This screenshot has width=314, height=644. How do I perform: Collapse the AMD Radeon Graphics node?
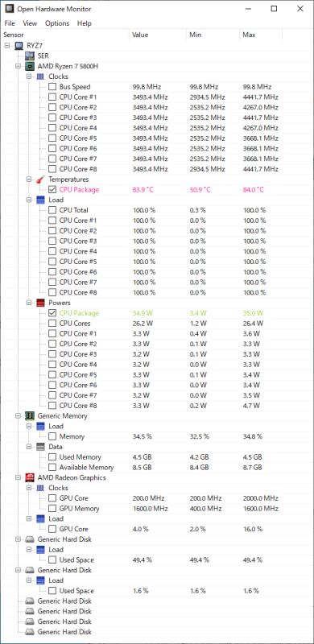click(x=18, y=477)
